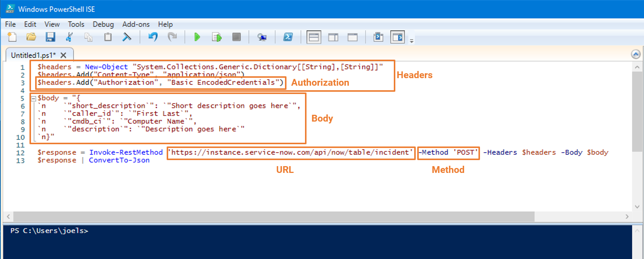Stop operation square icon

(x=236, y=37)
